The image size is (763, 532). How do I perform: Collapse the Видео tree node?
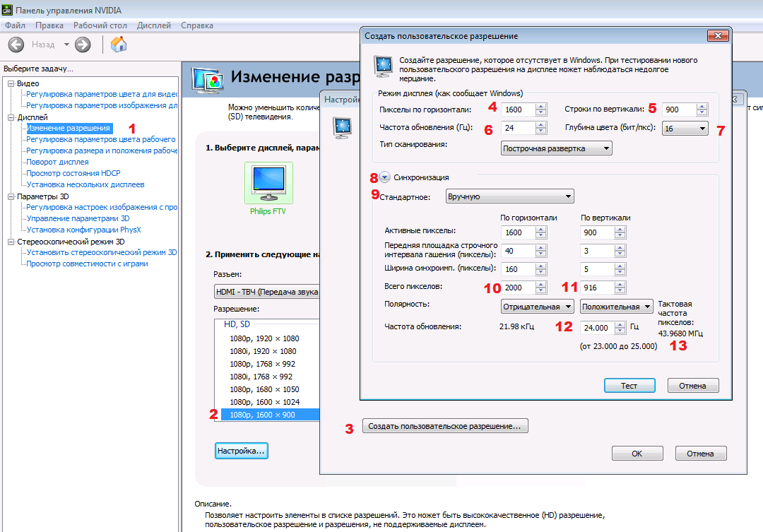[11, 83]
